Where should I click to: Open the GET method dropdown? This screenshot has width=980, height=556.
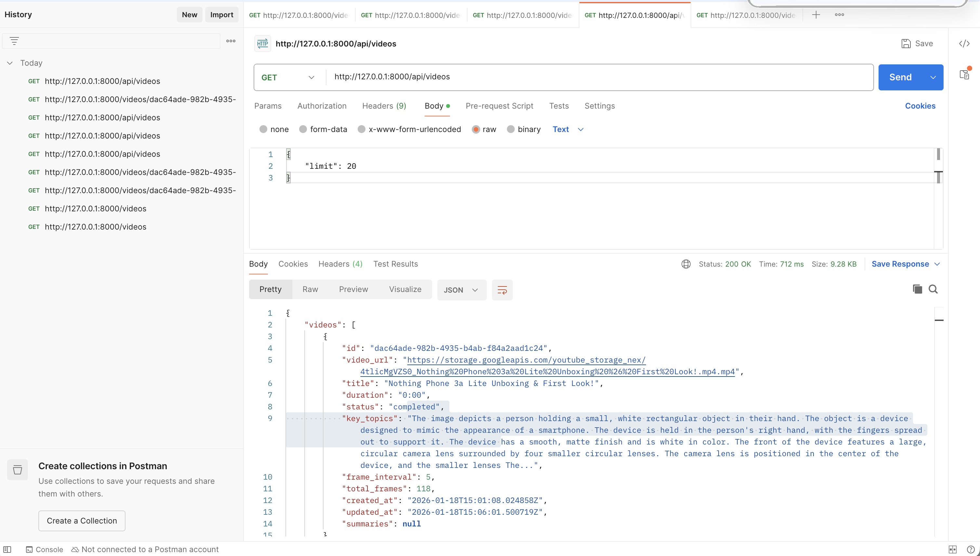click(x=288, y=77)
